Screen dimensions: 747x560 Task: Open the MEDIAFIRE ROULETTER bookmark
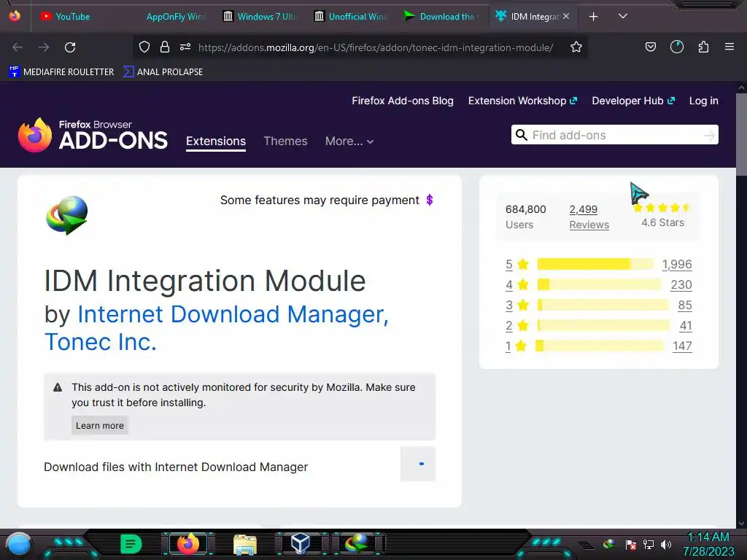click(61, 72)
